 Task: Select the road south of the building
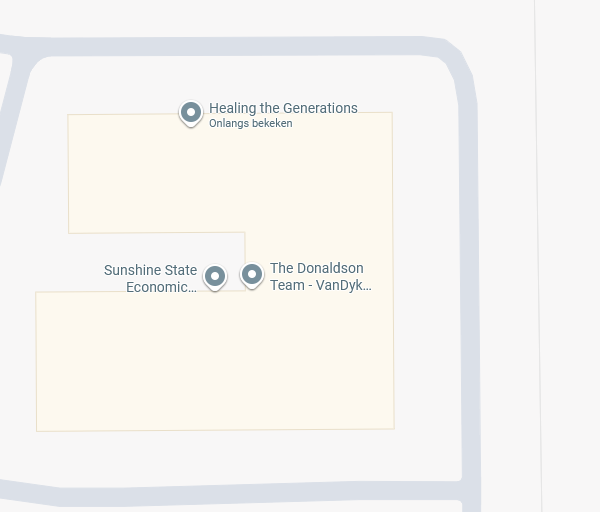pyautogui.click(x=250, y=490)
